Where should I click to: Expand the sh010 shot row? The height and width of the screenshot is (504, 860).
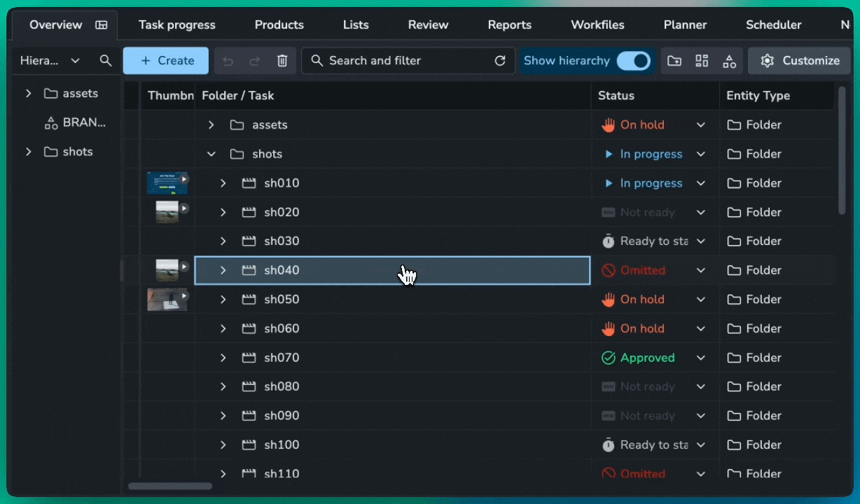223,183
